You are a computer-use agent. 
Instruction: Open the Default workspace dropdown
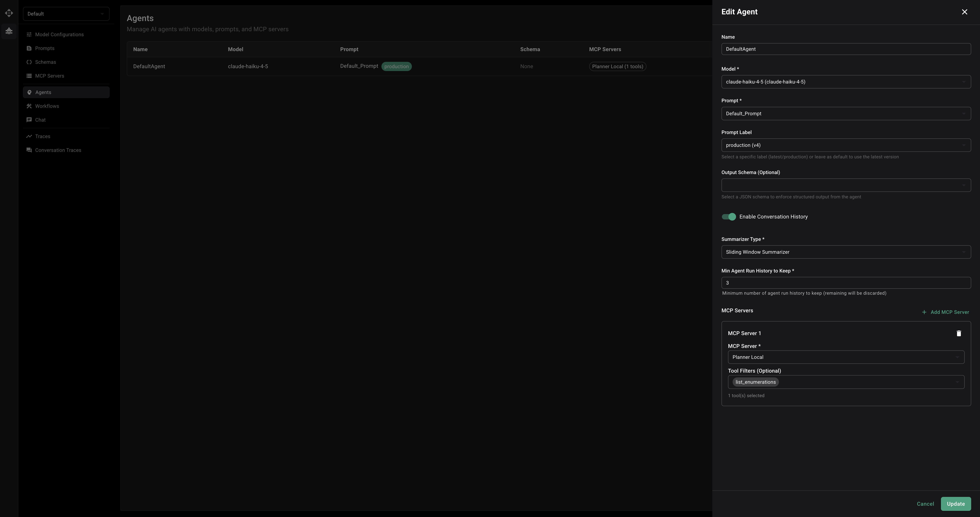(x=66, y=13)
